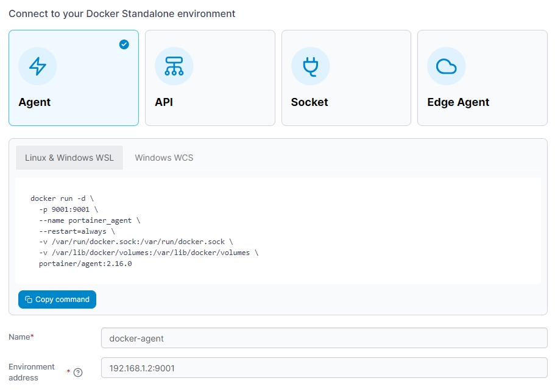Switch to the Windows WCS tab
The width and height of the screenshot is (555, 392).
click(x=164, y=158)
